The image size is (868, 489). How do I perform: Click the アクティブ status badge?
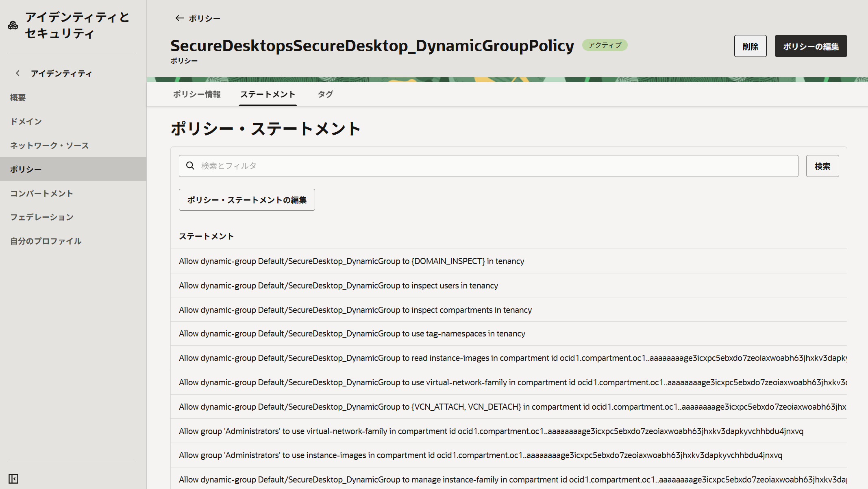pyautogui.click(x=605, y=45)
